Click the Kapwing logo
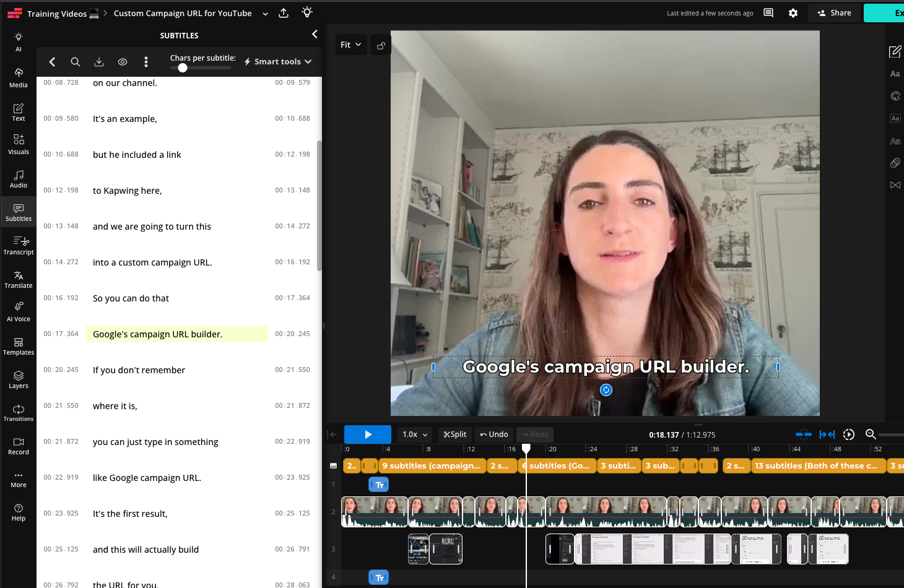 coord(14,13)
